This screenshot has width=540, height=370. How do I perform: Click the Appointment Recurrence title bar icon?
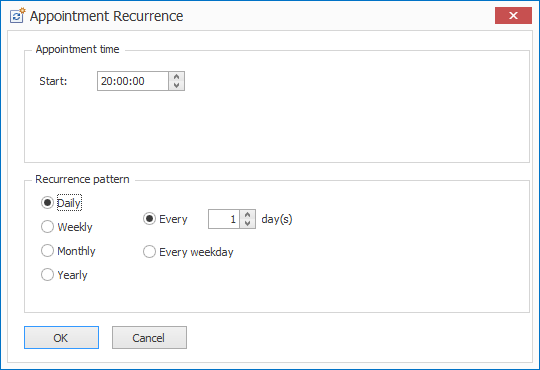(17, 16)
